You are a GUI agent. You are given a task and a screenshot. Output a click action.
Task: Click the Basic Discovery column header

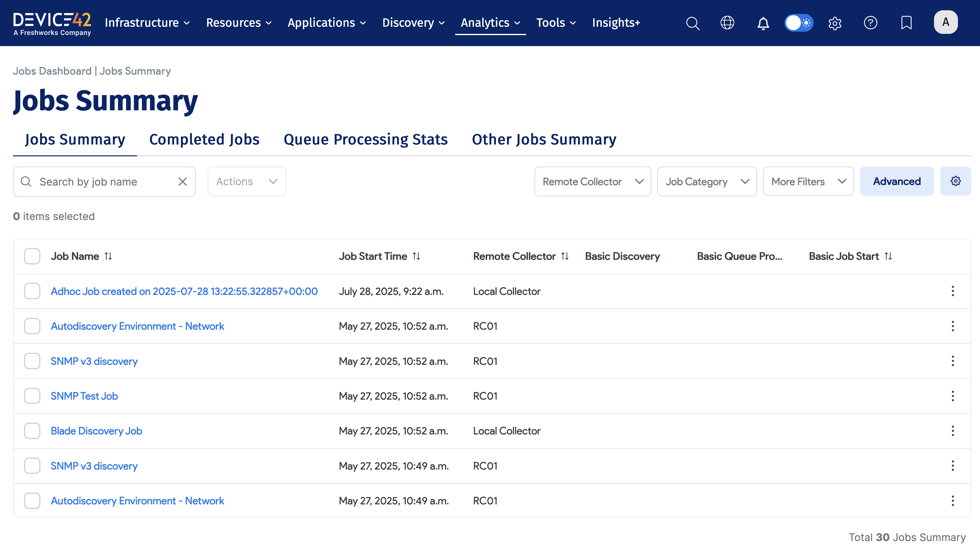click(622, 256)
